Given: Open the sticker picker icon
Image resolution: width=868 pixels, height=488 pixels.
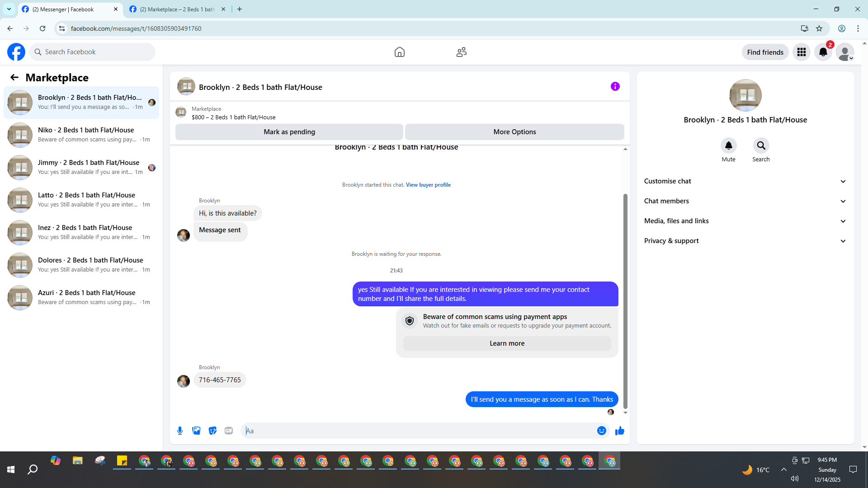Looking at the screenshot, I should [x=212, y=431].
